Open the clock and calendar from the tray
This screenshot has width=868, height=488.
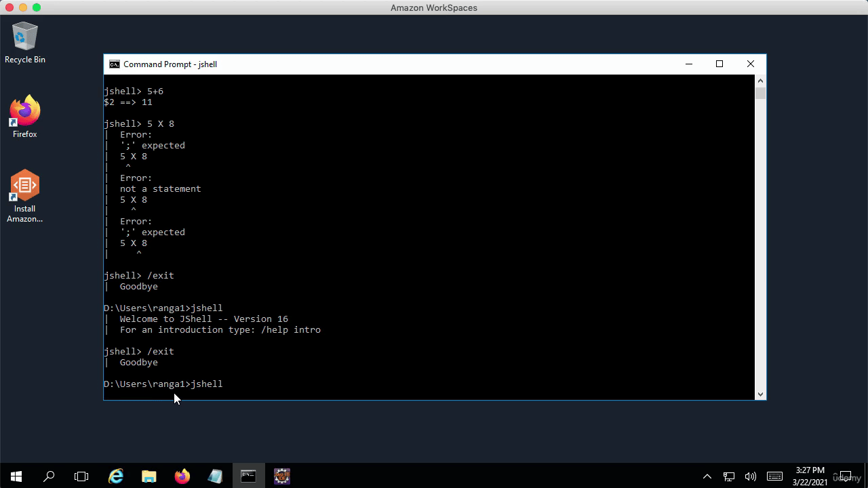point(809,476)
